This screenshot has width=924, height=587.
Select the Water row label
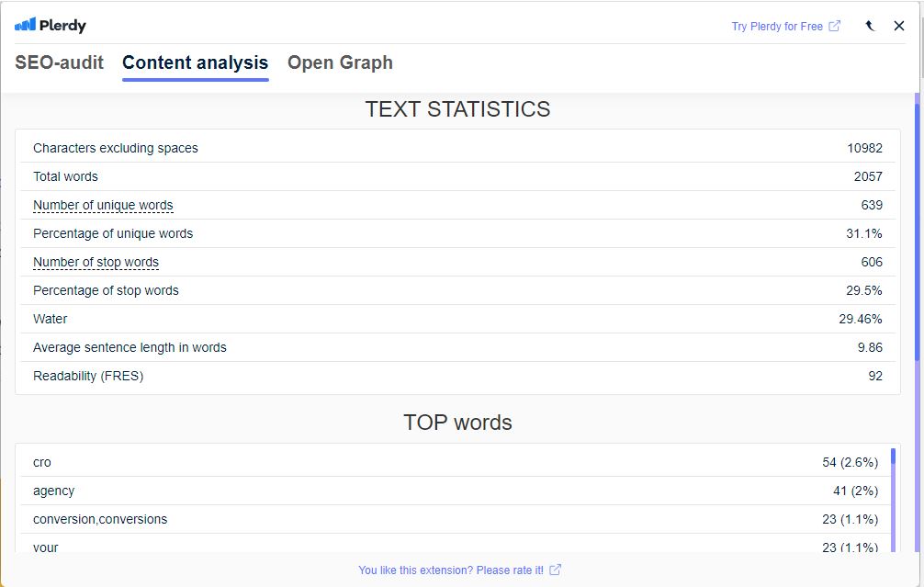click(51, 320)
